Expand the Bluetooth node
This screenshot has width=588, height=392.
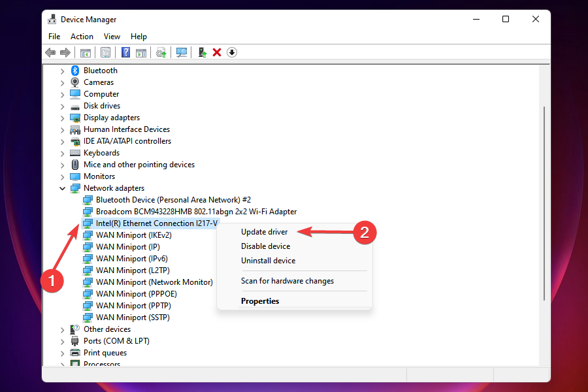tap(62, 71)
